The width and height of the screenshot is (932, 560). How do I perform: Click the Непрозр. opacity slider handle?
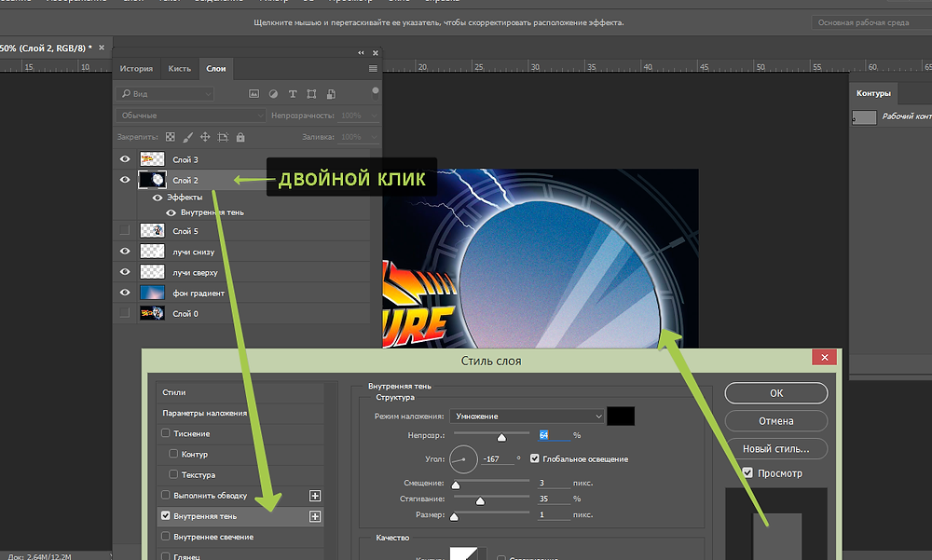[x=501, y=438]
